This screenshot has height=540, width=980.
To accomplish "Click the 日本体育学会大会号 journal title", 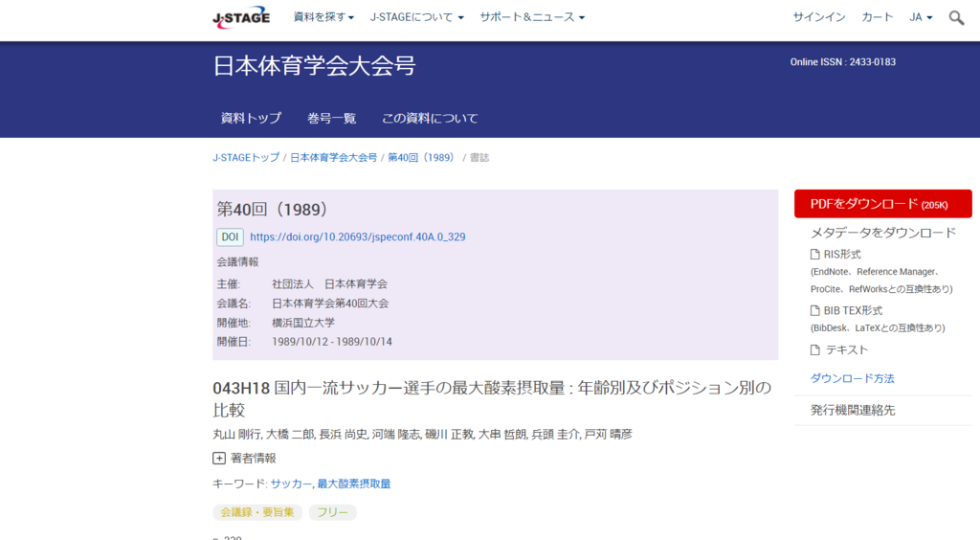I will pos(314,66).
